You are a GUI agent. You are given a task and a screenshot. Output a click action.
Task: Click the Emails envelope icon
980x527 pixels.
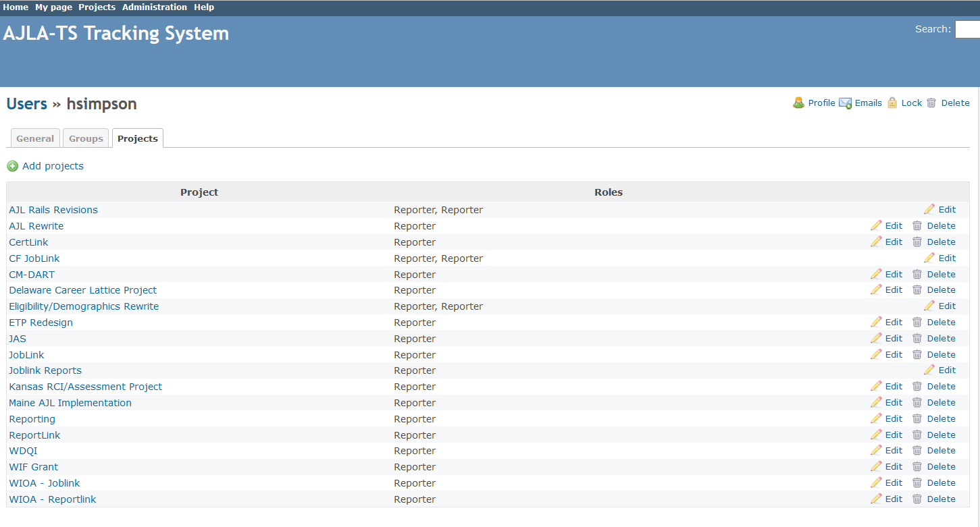pos(845,103)
